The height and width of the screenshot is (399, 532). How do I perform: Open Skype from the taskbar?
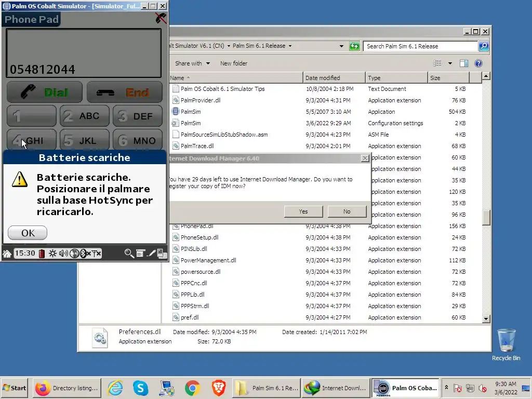click(x=140, y=388)
